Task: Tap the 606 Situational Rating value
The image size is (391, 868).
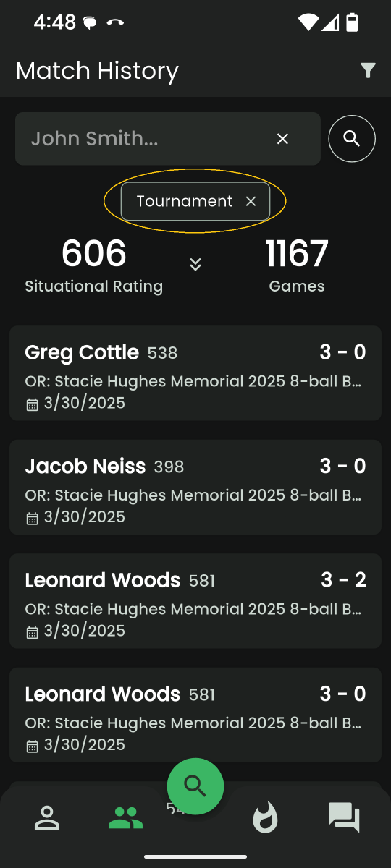Action: coord(94,254)
